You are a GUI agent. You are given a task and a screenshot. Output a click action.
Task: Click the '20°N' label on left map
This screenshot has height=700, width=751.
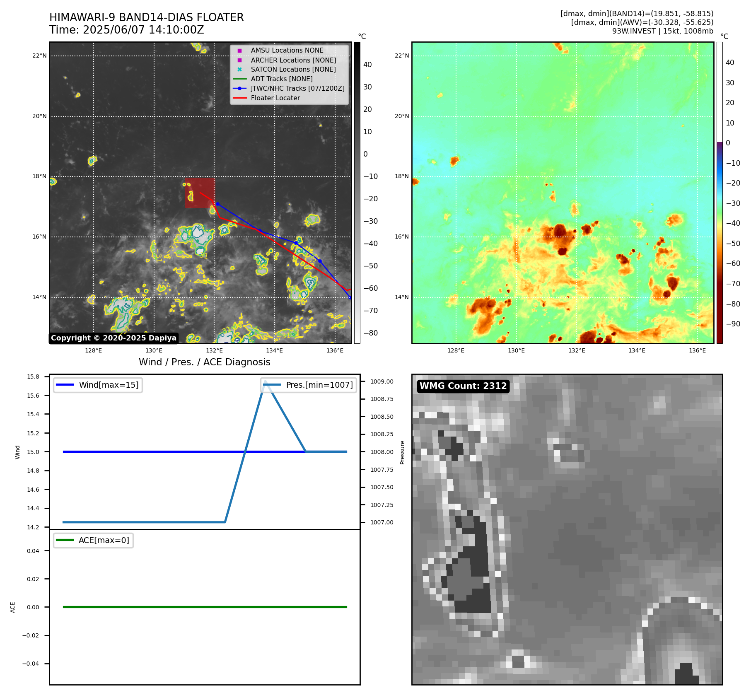(x=39, y=116)
